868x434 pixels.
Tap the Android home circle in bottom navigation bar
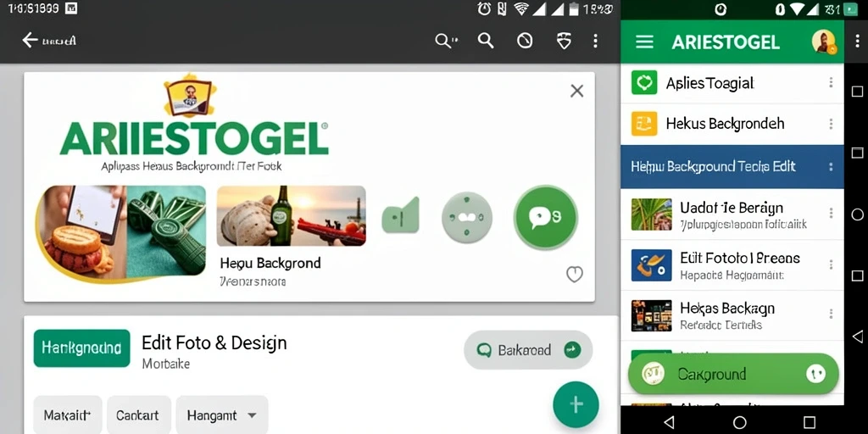point(739,423)
